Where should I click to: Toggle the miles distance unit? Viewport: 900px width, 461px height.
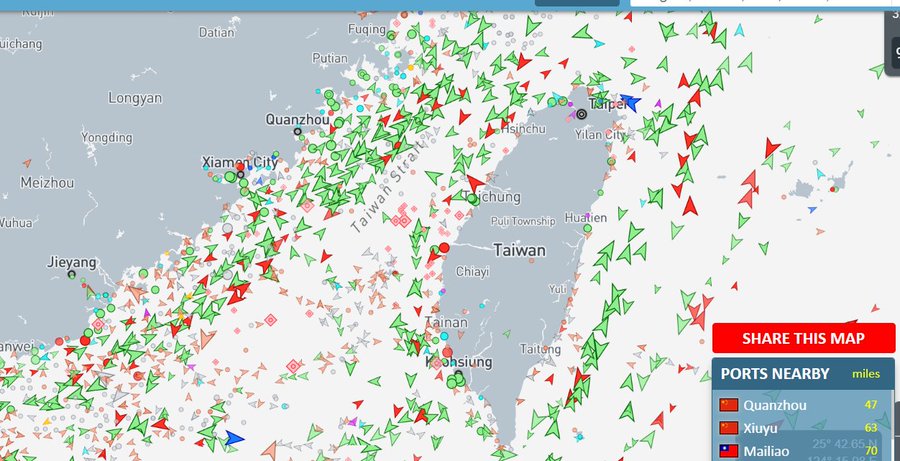(866, 374)
